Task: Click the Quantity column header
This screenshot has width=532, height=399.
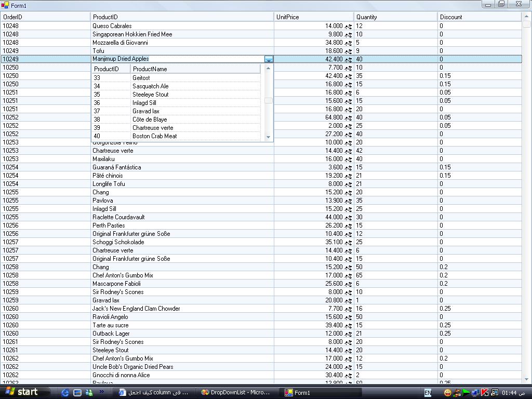Action: tap(395, 17)
